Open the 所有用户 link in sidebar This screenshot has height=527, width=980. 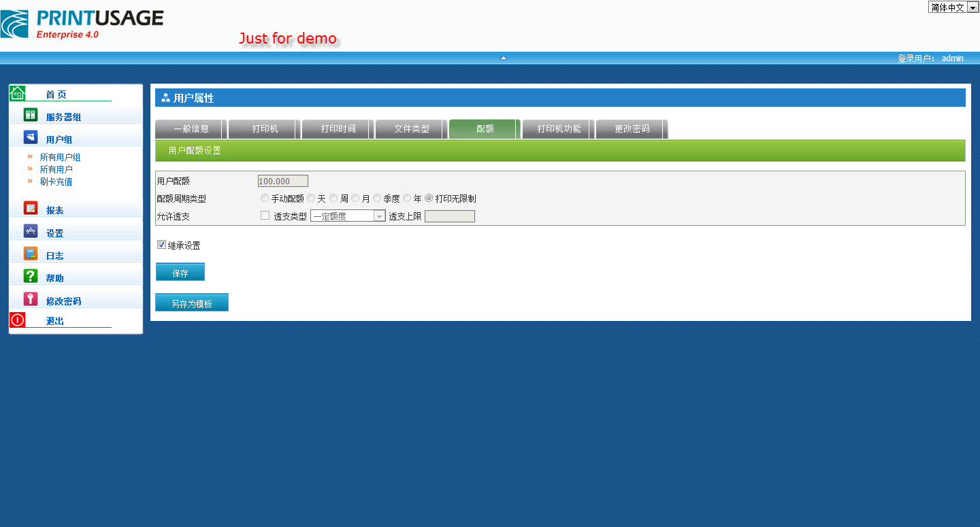[x=56, y=169]
